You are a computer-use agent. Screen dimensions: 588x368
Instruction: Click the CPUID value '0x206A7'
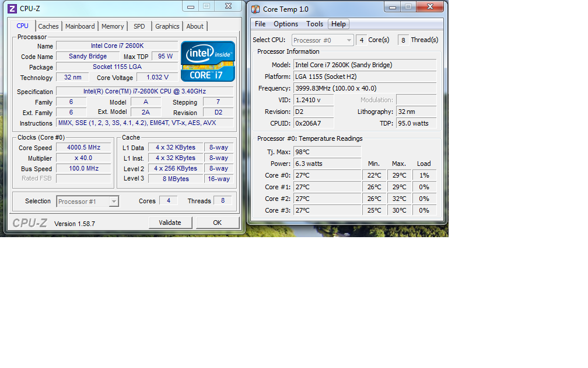click(x=313, y=123)
